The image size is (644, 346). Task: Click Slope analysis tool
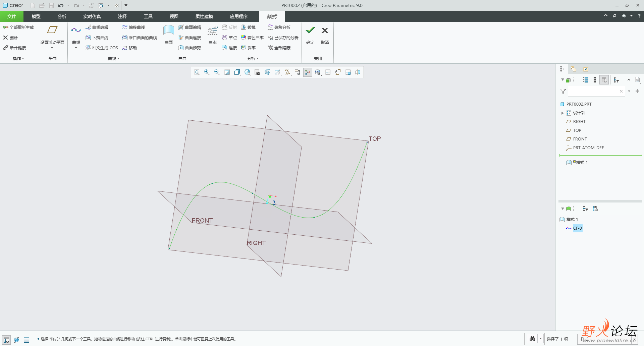(x=248, y=48)
